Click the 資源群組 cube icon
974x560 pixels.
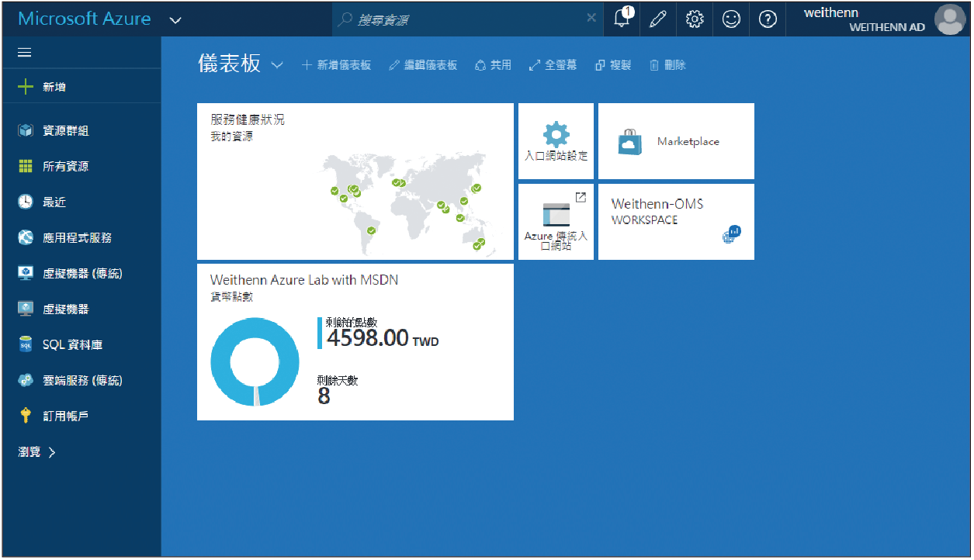pyautogui.click(x=26, y=130)
